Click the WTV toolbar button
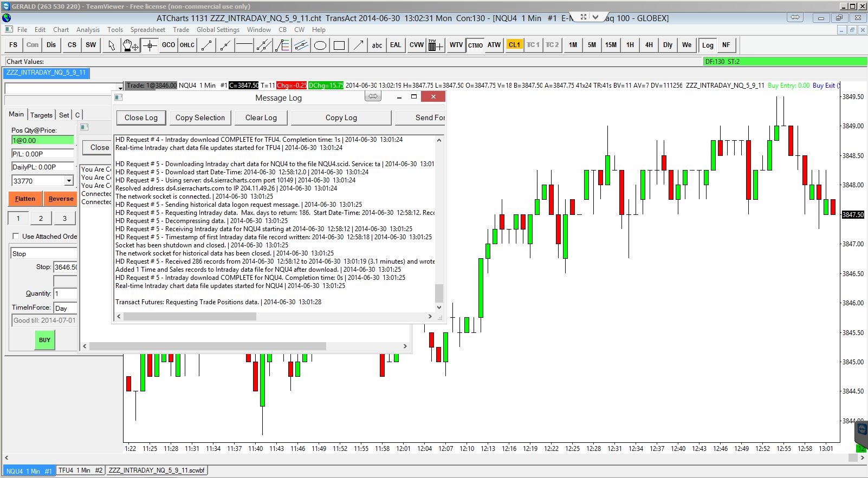 tap(456, 45)
